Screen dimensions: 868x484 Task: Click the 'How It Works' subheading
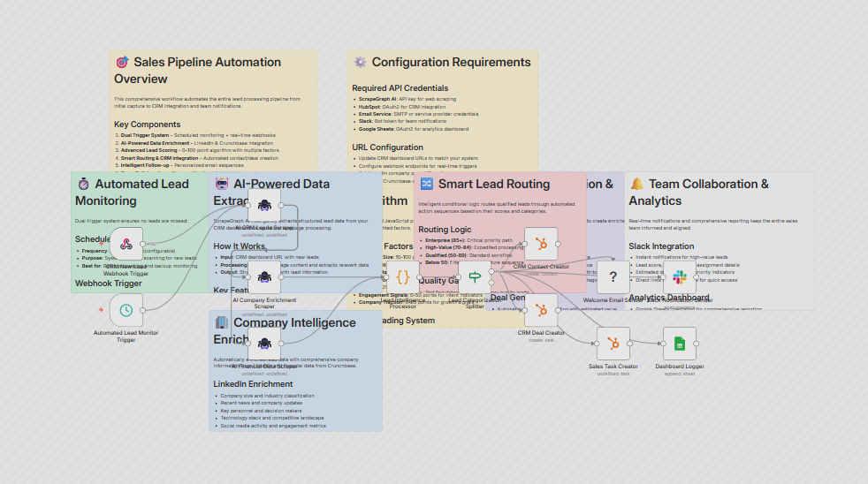pyautogui.click(x=240, y=246)
